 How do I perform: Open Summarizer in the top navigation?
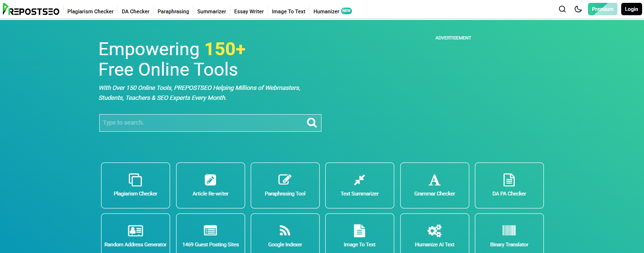(x=211, y=11)
